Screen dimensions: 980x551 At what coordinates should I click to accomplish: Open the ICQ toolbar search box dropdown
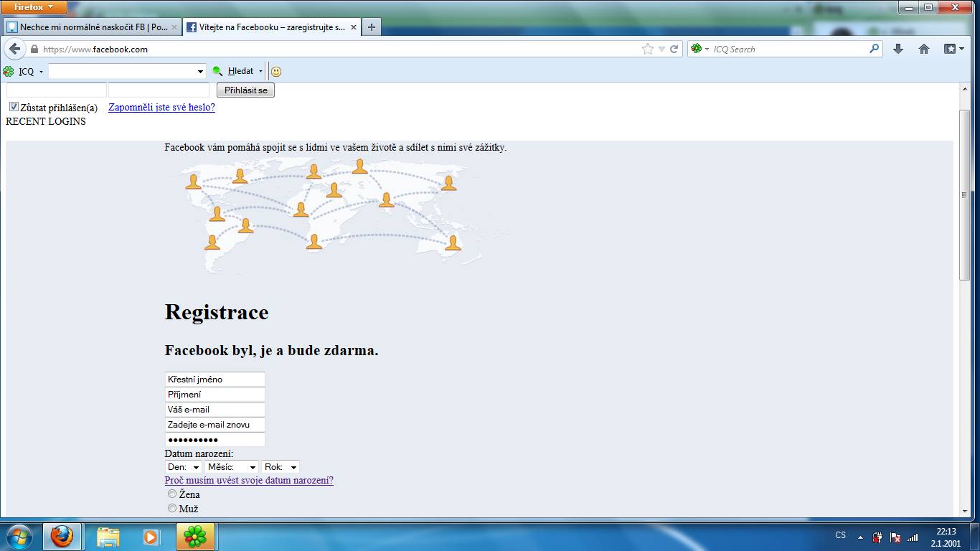coord(200,71)
